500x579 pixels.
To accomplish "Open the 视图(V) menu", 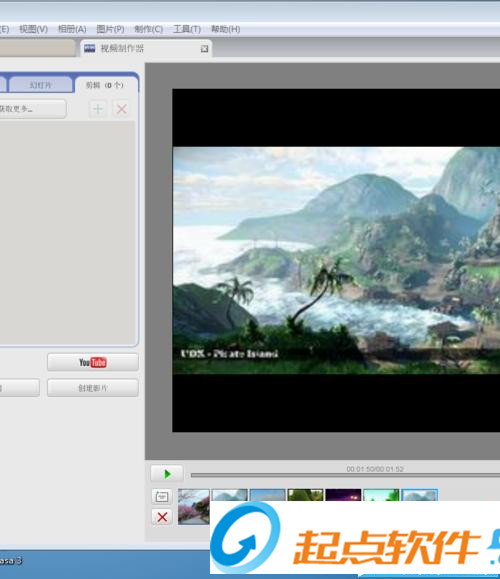I will click(33, 29).
